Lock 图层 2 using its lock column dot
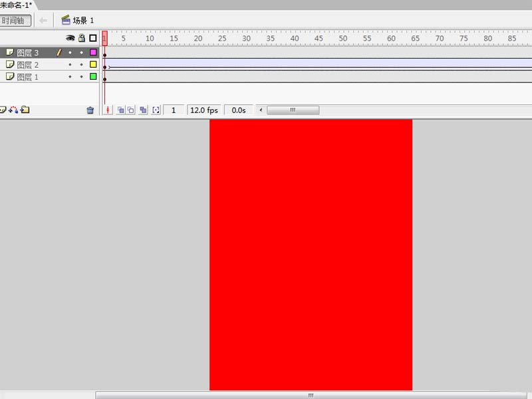This screenshot has width=532, height=399. point(81,65)
